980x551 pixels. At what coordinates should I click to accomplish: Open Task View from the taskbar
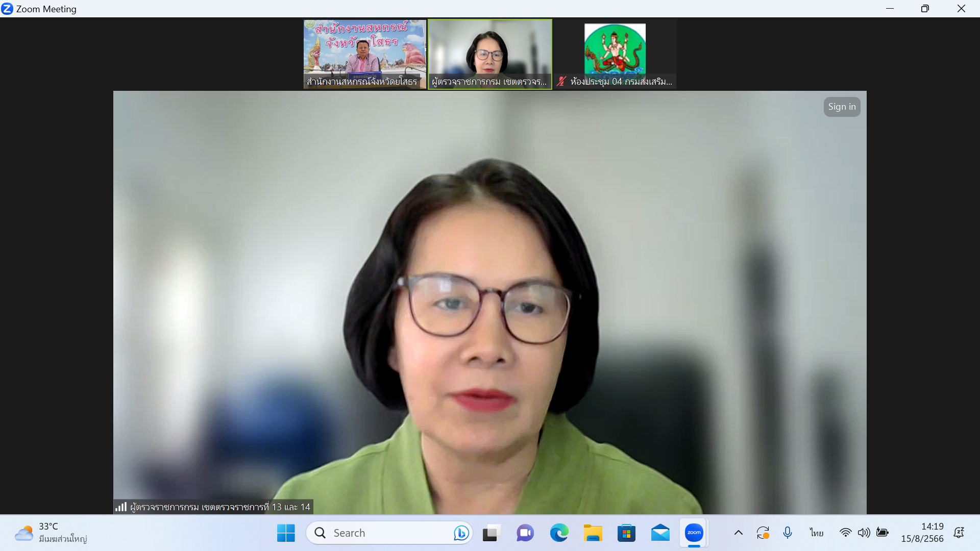[x=491, y=533]
